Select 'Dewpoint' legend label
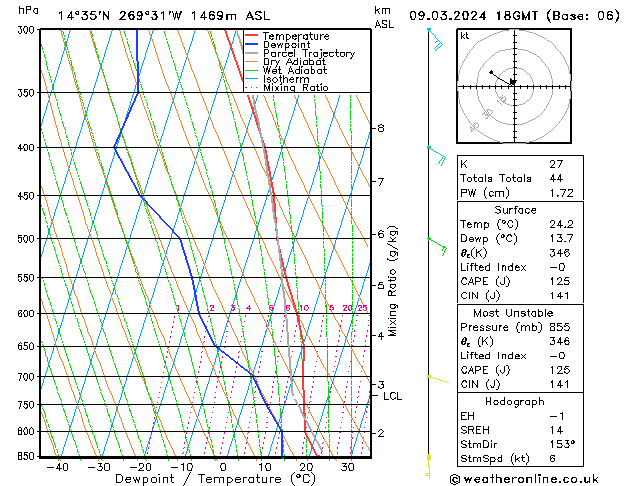 click(x=286, y=45)
